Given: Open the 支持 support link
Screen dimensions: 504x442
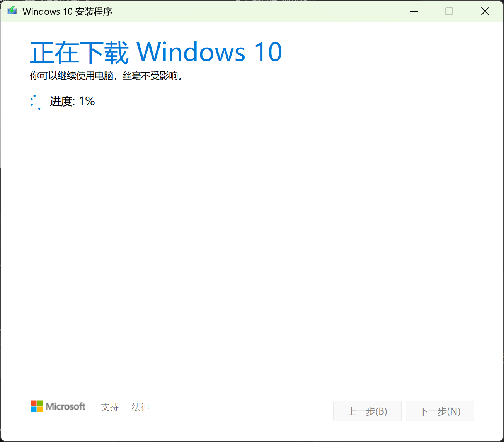Looking at the screenshot, I should coord(110,407).
